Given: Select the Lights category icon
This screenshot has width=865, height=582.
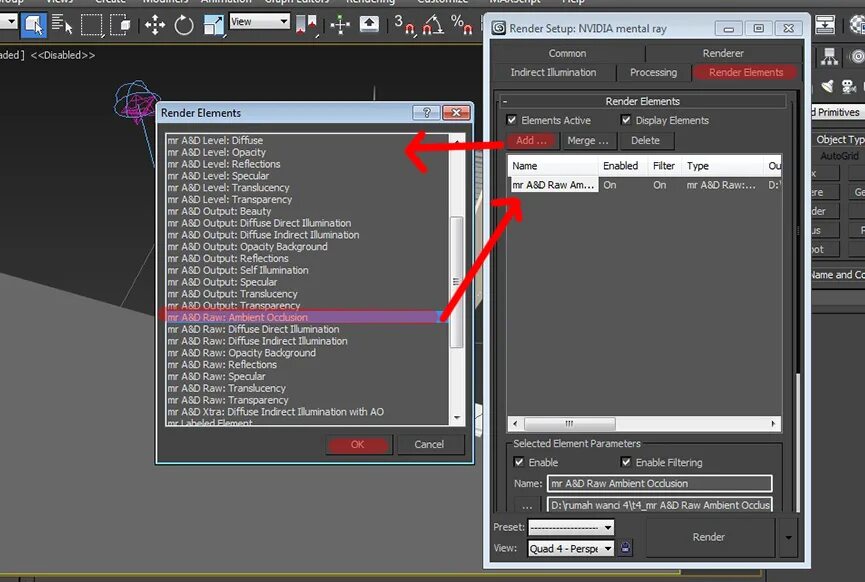Looking at the screenshot, I should point(827,86).
